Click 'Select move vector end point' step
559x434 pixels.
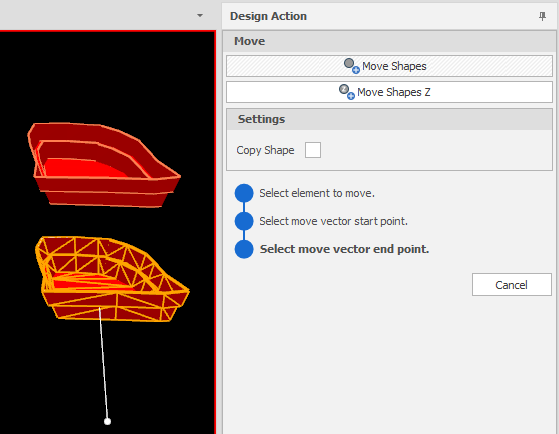[x=344, y=249]
